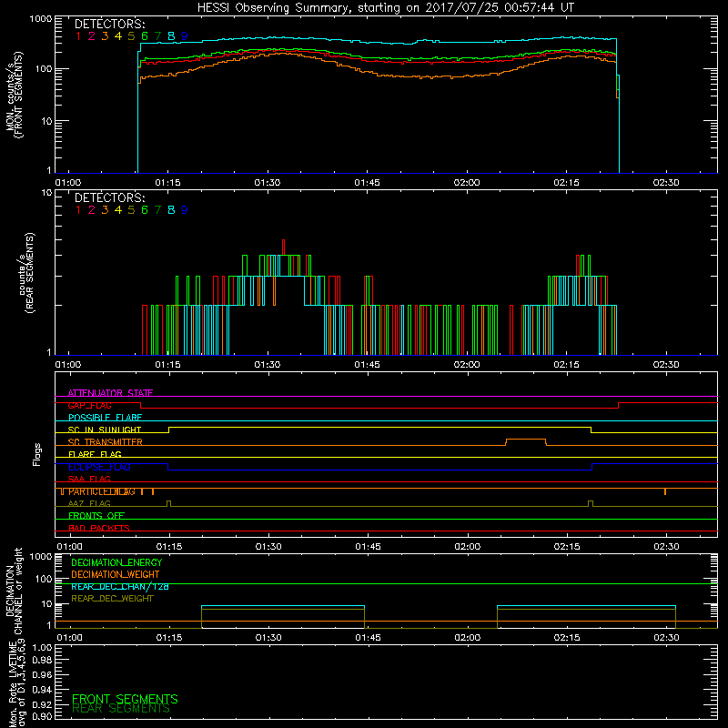The image size is (728, 728).
Task: Select the DETECTORS: legend heading of front segments plot
Action: click(110, 24)
